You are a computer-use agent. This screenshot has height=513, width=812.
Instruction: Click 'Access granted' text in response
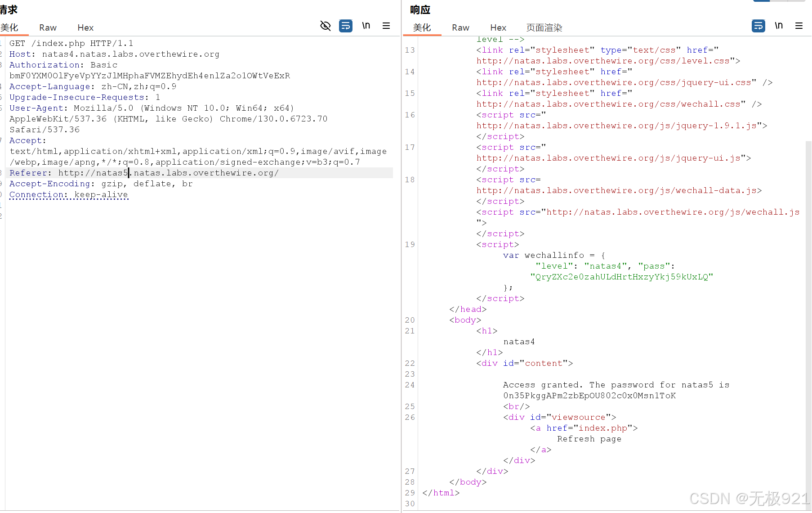pos(543,385)
